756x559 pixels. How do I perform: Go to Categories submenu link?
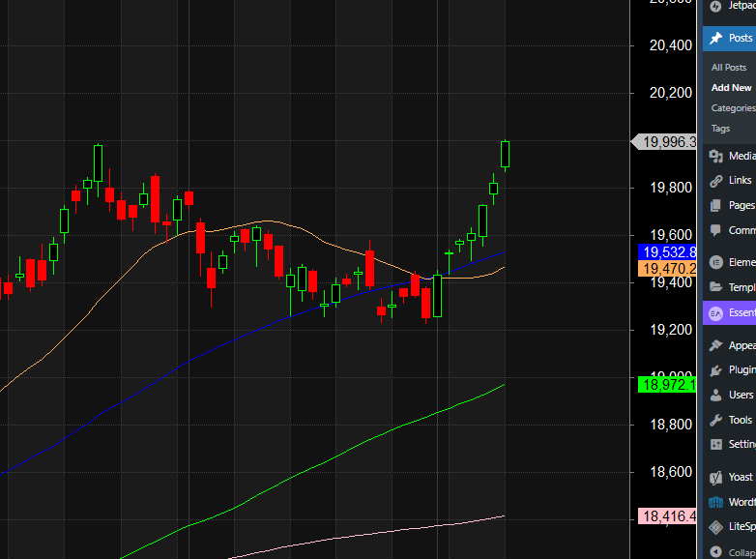coord(734,108)
